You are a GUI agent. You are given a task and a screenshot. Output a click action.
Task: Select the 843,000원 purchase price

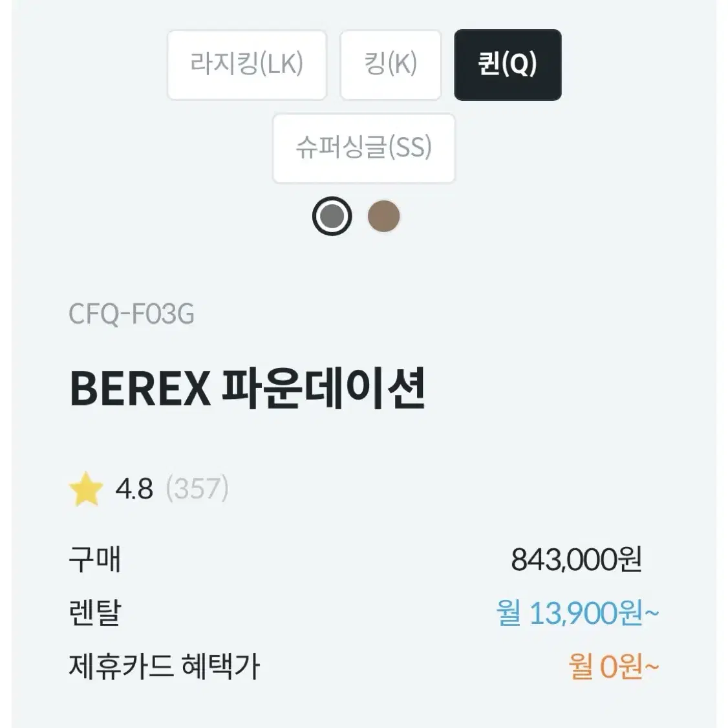pyautogui.click(x=576, y=559)
